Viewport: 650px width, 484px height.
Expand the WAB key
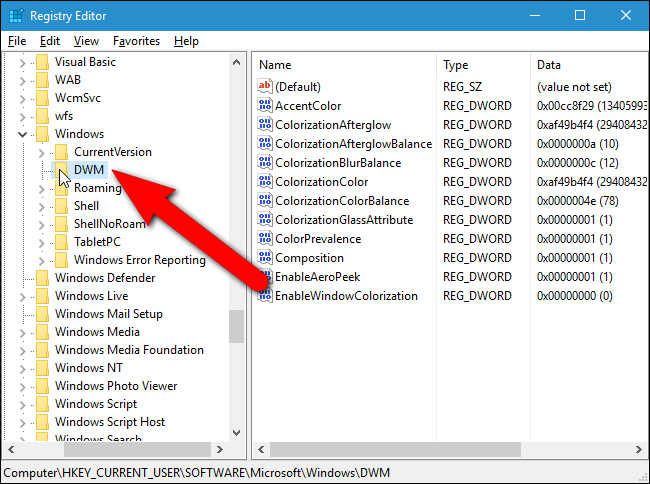pyautogui.click(x=22, y=81)
